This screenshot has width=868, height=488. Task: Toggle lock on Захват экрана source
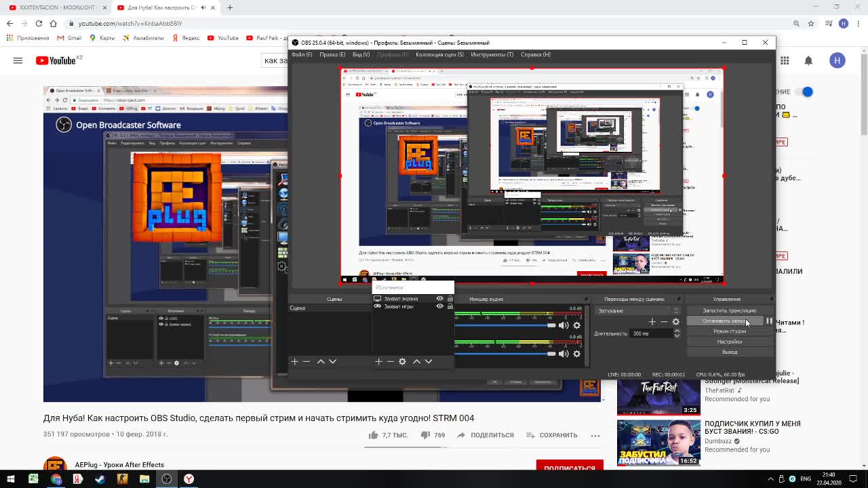(450, 299)
